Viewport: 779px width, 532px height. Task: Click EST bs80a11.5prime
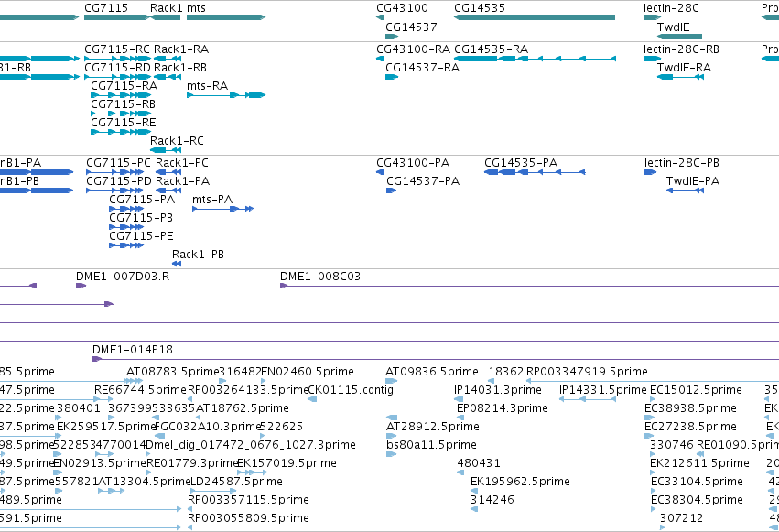(431, 445)
